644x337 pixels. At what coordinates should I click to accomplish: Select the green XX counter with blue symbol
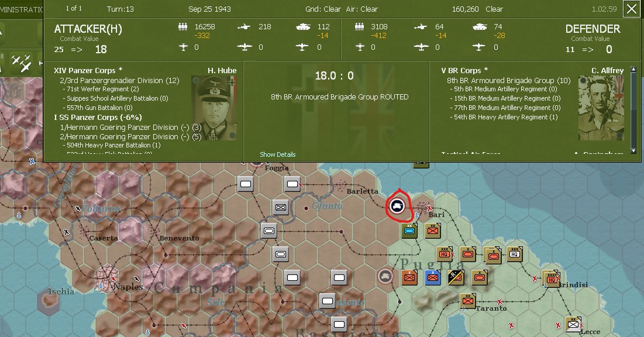[x=409, y=231]
